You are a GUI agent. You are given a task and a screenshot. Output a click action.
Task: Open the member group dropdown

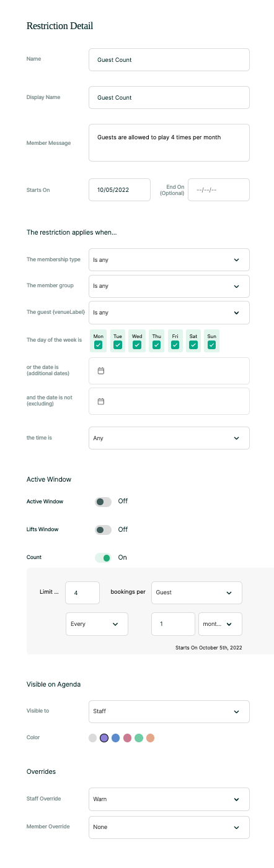click(169, 287)
